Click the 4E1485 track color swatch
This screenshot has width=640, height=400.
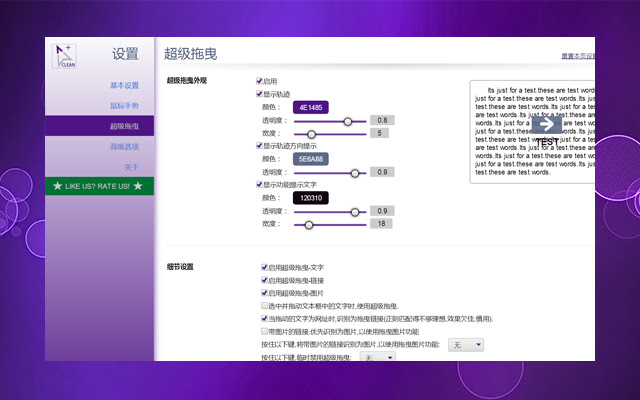(x=310, y=107)
